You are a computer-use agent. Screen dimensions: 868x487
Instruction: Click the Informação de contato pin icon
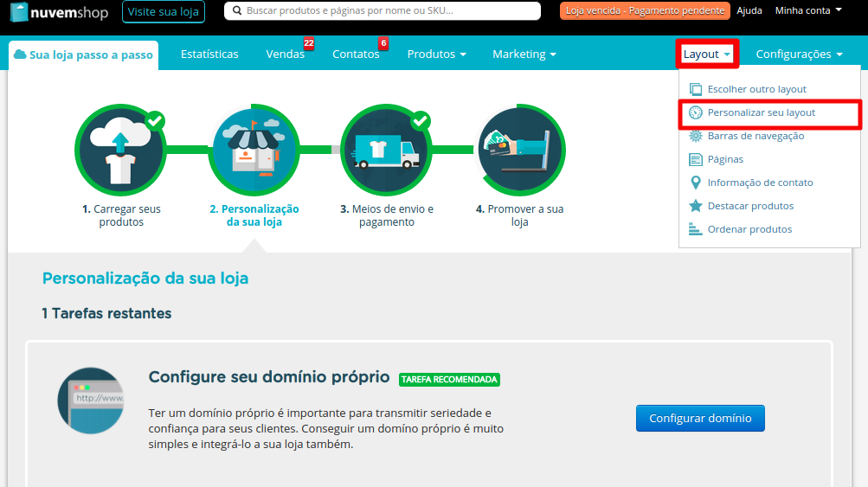pyautogui.click(x=695, y=183)
